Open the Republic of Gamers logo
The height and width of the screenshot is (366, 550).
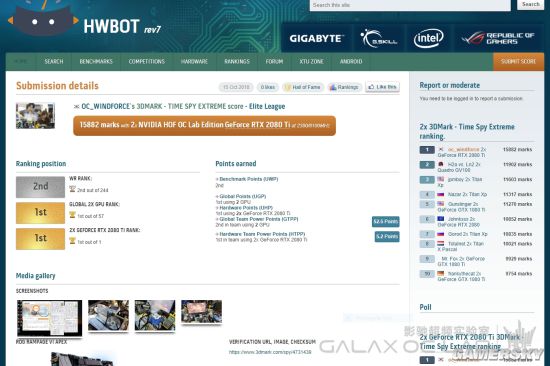498,38
